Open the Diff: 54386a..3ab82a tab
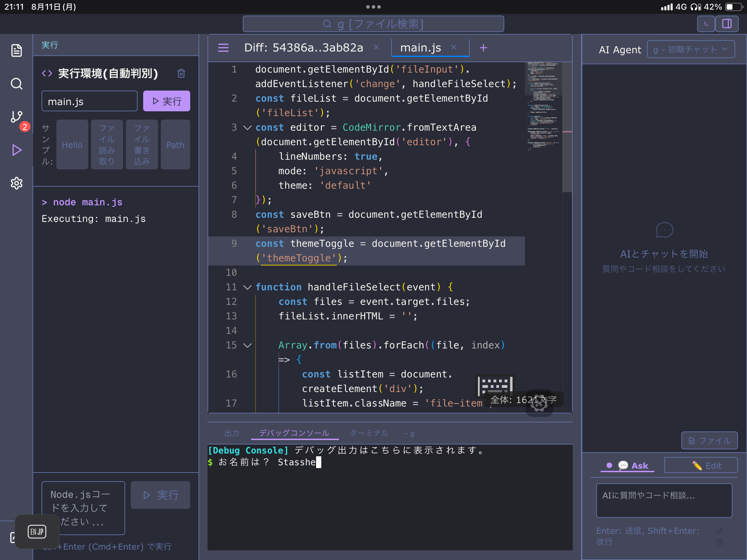 pyautogui.click(x=304, y=48)
